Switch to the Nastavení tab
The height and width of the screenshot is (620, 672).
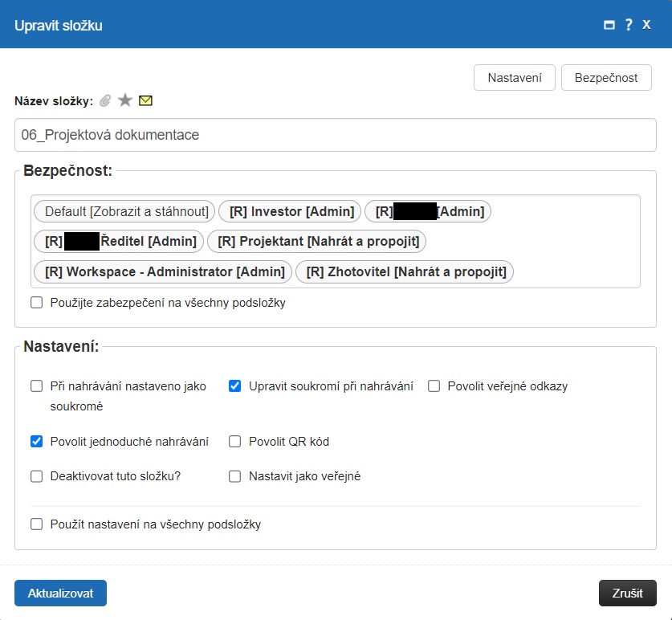[515, 78]
